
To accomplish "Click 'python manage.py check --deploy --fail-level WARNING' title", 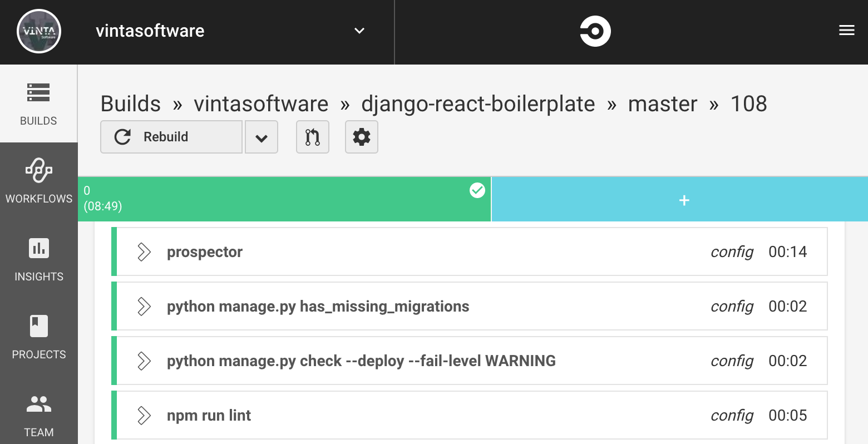I will tap(361, 361).
